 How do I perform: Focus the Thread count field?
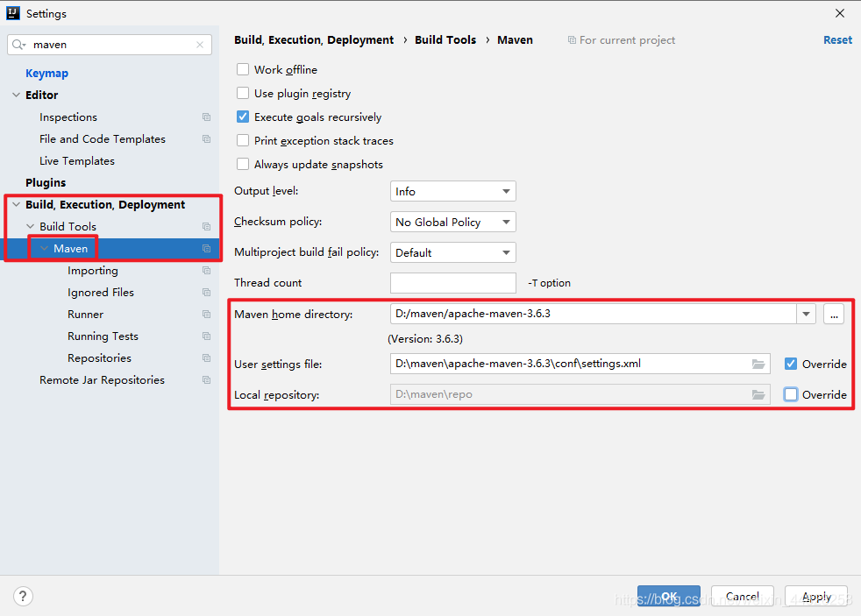pyautogui.click(x=453, y=283)
